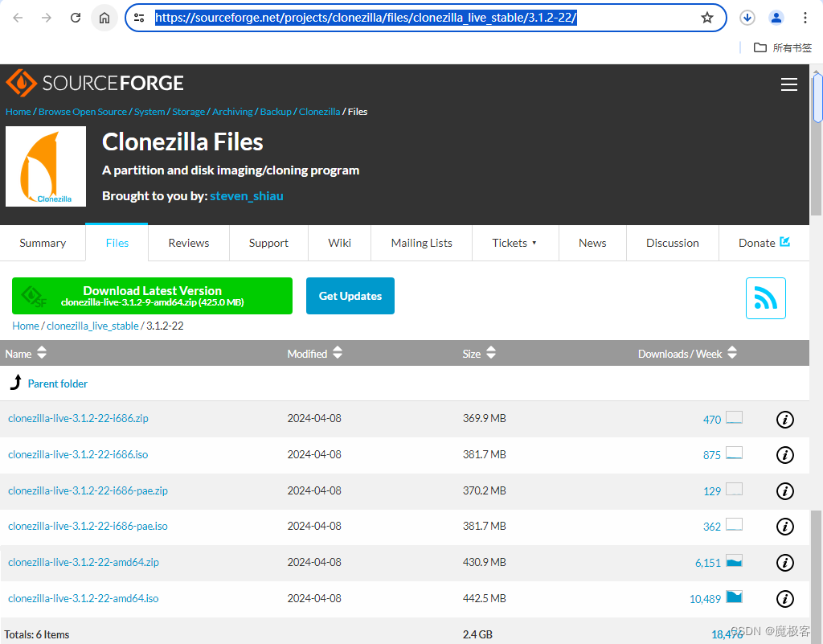View info icon for i686-pae.zip file
The width and height of the screenshot is (823, 644).
(x=784, y=491)
